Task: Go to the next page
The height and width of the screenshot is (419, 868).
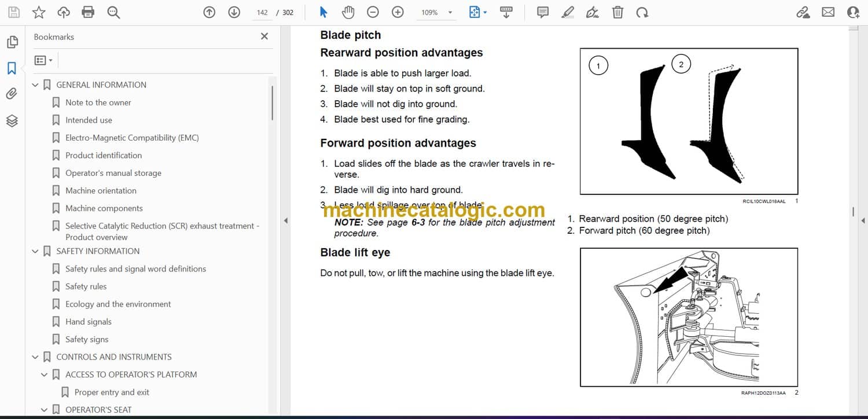Action: click(234, 12)
